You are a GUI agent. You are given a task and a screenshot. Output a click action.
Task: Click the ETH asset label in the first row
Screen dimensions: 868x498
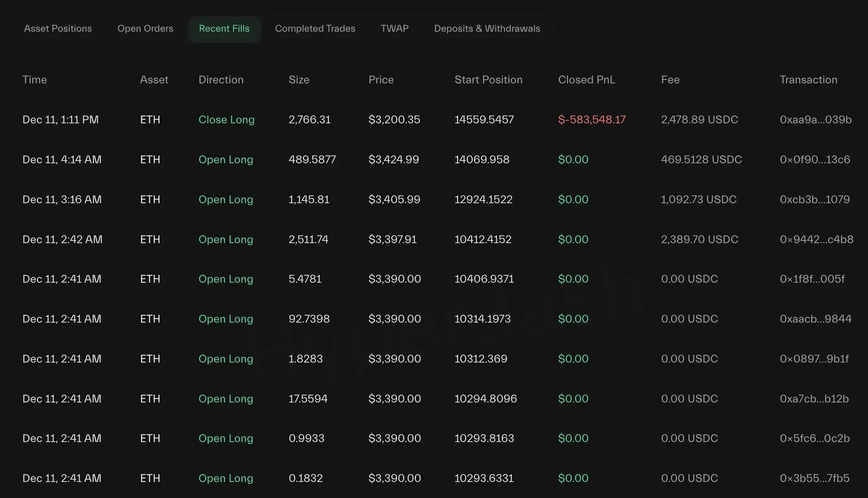[150, 120]
